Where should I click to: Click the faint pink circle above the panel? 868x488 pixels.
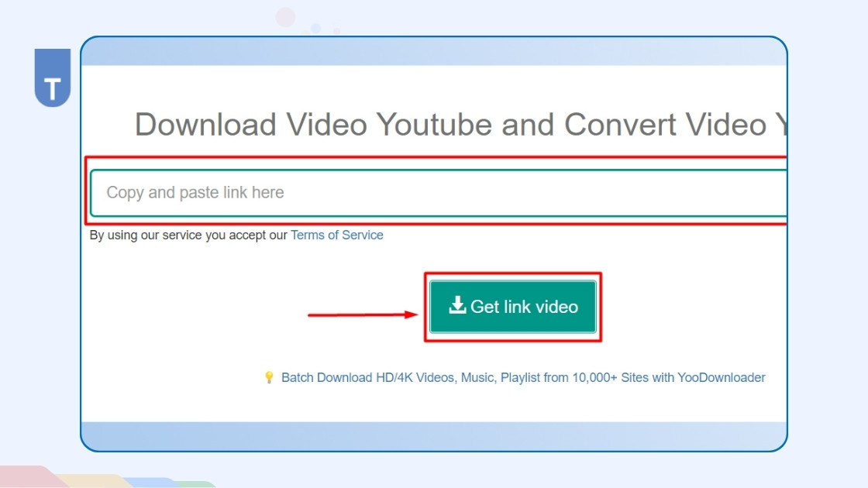[286, 17]
